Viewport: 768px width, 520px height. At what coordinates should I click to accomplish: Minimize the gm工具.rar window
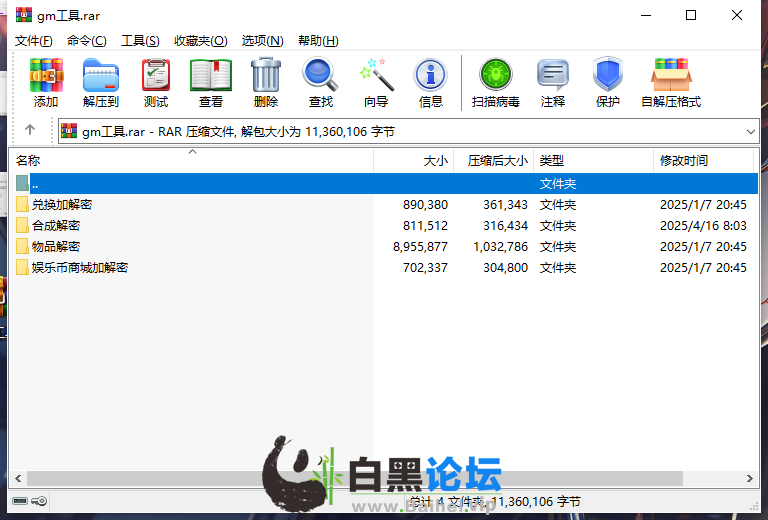[646, 15]
